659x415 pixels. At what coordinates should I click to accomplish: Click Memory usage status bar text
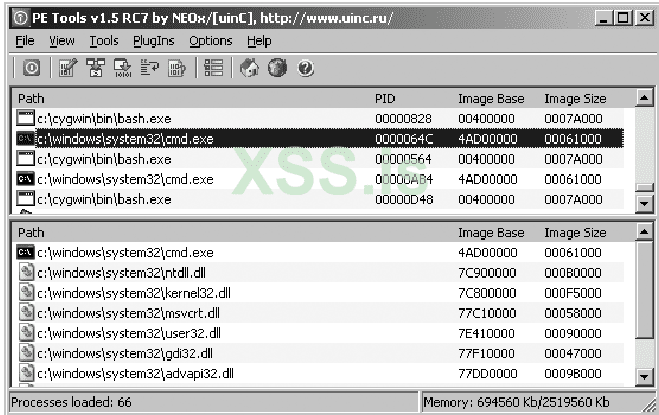tap(517, 402)
